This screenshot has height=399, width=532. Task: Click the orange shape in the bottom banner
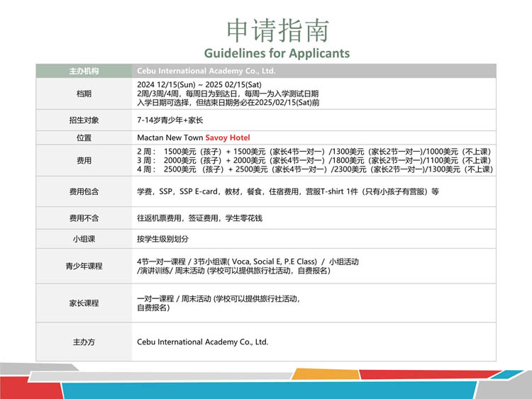tap(323, 373)
